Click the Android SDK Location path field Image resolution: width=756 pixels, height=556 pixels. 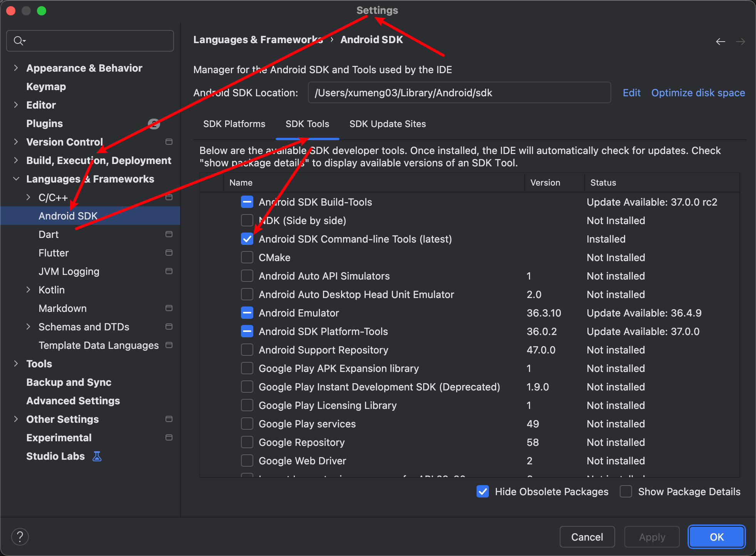[459, 93]
